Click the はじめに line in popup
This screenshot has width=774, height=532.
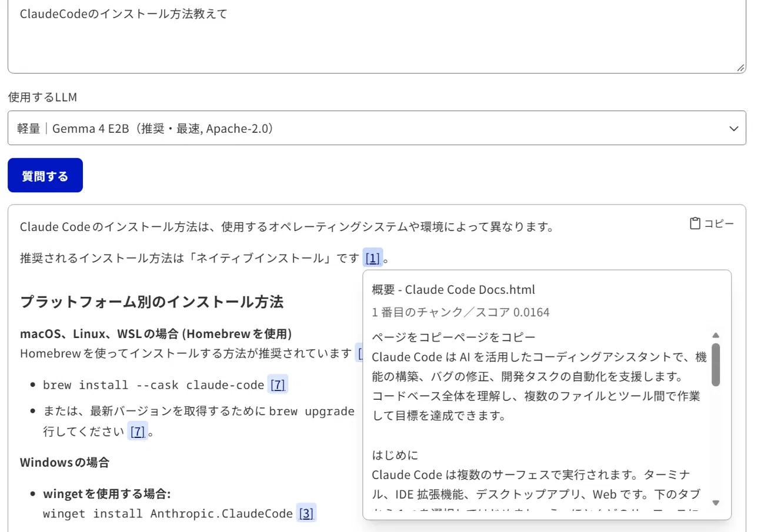[395, 455]
